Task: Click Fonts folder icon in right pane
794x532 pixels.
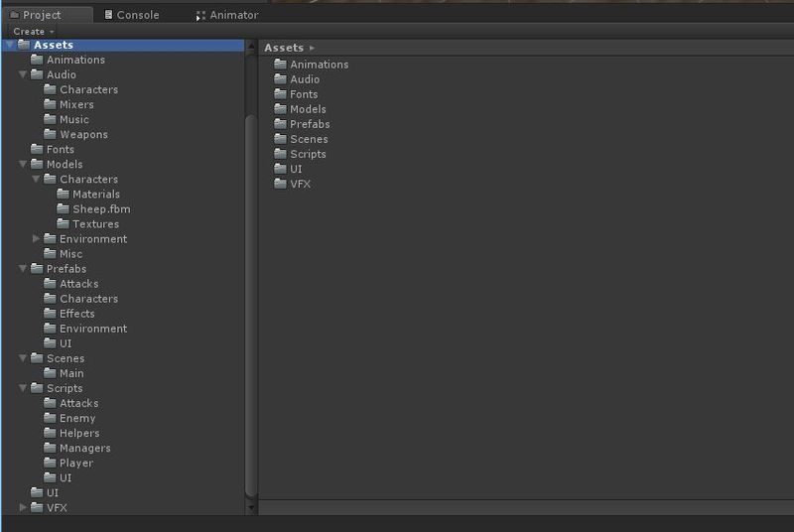Action: [x=280, y=93]
